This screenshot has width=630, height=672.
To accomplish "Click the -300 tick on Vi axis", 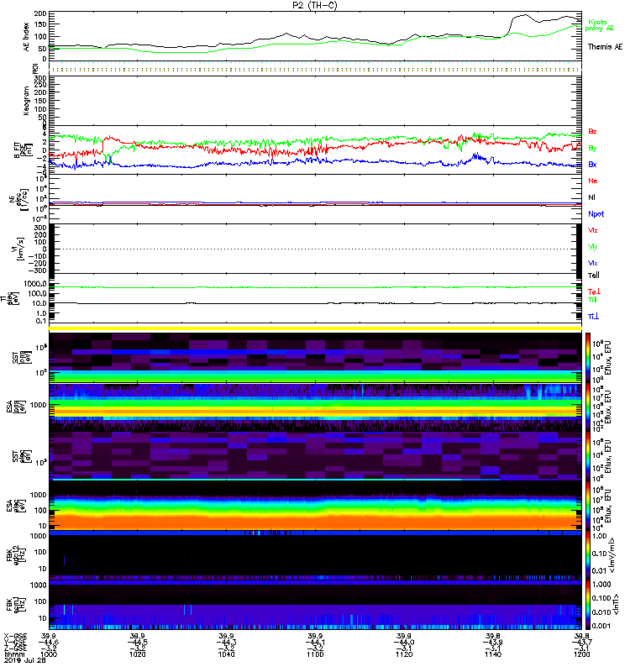I will click(x=37, y=270).
